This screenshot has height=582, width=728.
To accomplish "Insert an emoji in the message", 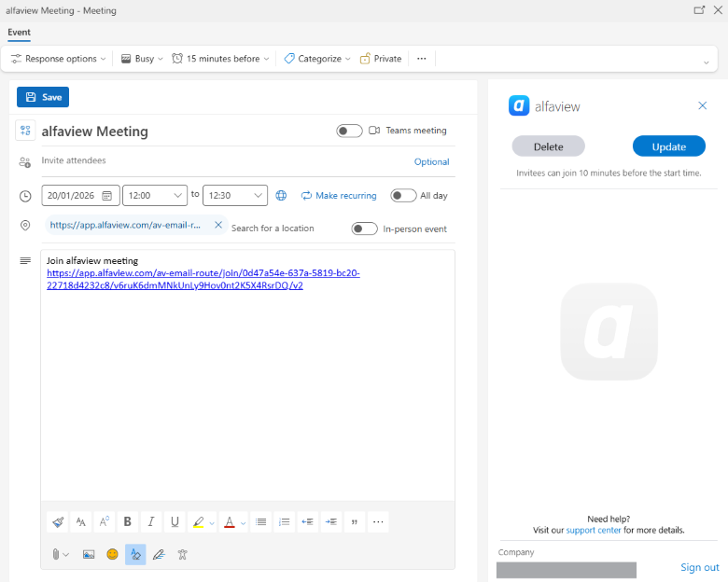I will (x=112, y=554).
